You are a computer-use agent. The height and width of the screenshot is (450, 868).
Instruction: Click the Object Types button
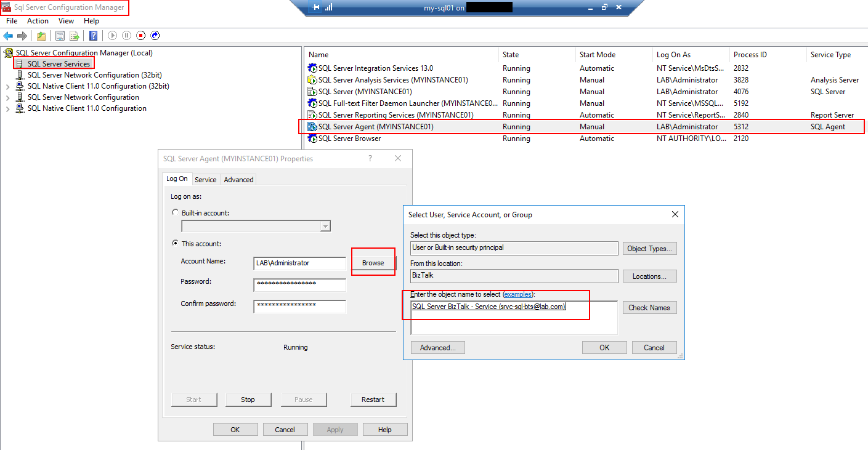(x=649, y=249)
